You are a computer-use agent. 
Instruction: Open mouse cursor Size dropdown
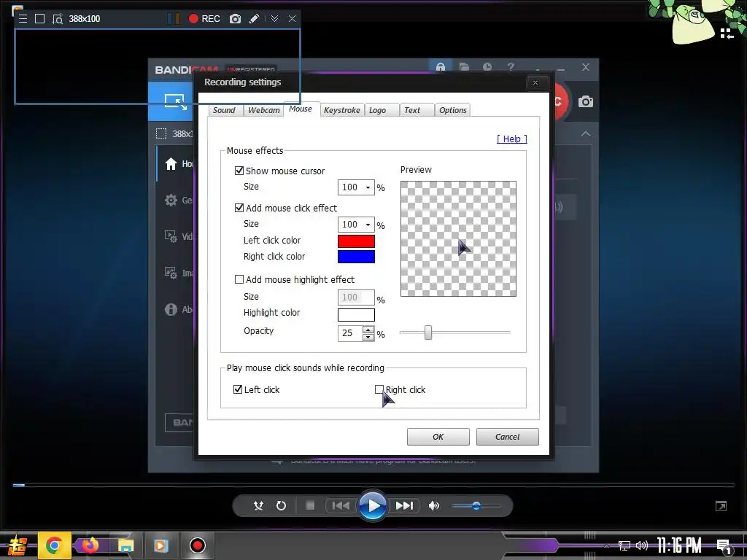(356, 187)
